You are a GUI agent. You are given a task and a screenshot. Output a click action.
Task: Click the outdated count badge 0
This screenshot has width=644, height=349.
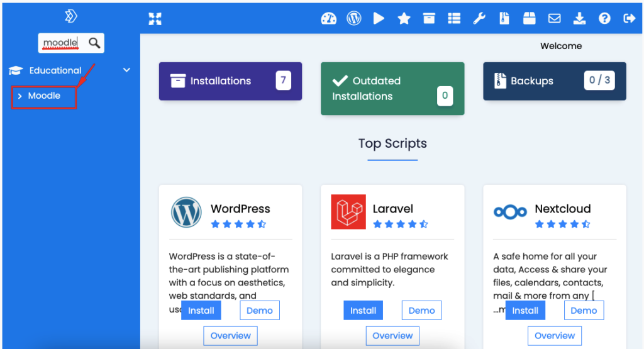(x=445, y=96)
